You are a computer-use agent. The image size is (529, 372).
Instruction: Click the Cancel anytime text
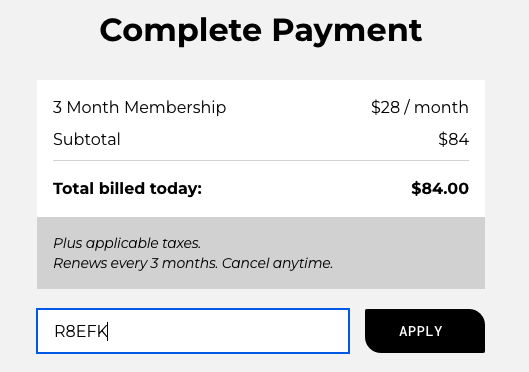(x=277, y=263)
